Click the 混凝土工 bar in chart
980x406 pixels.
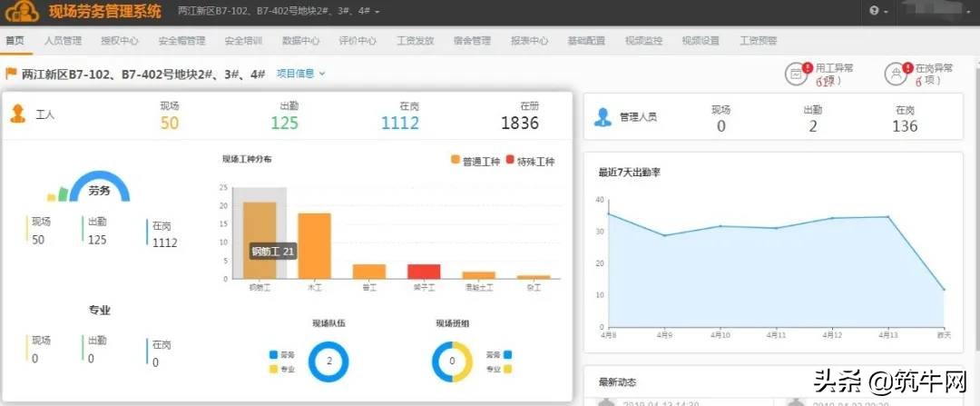(479, 275)
